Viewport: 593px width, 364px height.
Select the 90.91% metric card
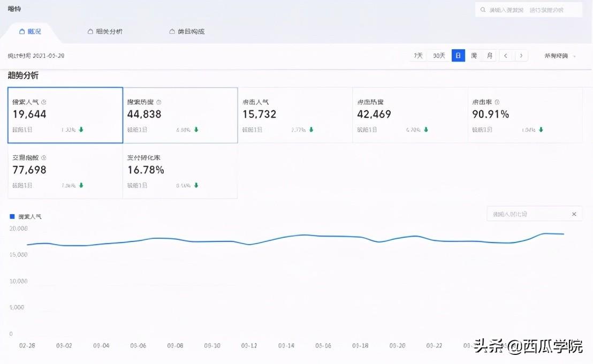pyautogui.click(x=526, y=115)
